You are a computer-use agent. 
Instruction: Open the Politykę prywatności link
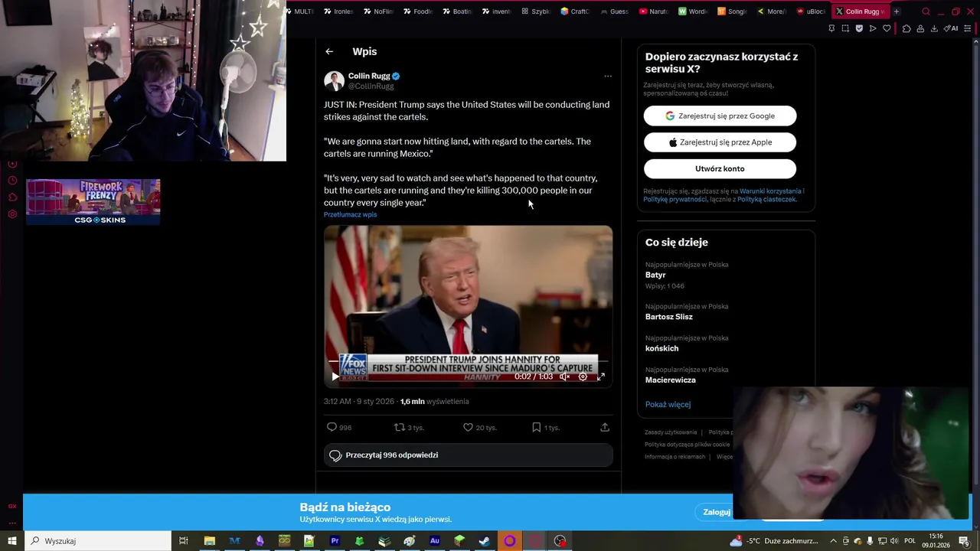675,199
